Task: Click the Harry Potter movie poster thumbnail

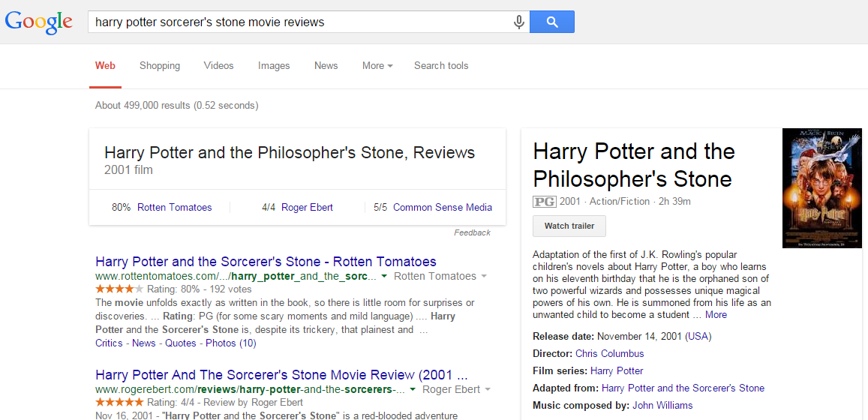Action: pos(821,188)
